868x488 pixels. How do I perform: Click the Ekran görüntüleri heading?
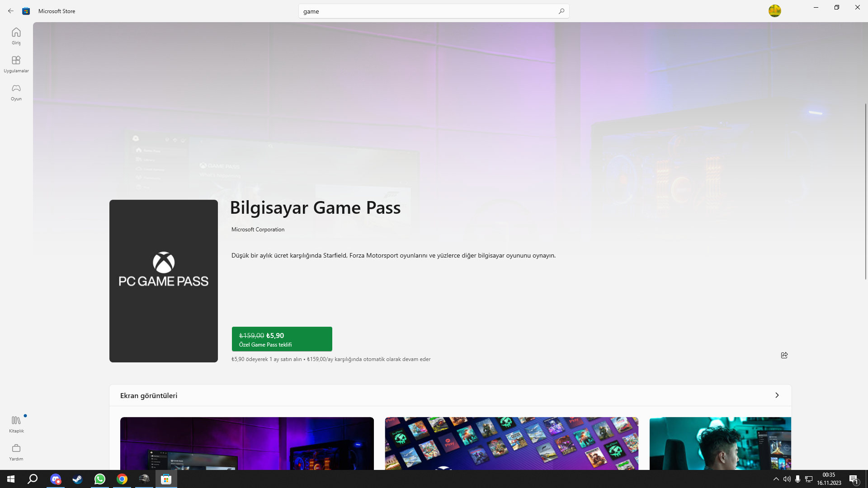pyautogui.click(x=149, y=395)
